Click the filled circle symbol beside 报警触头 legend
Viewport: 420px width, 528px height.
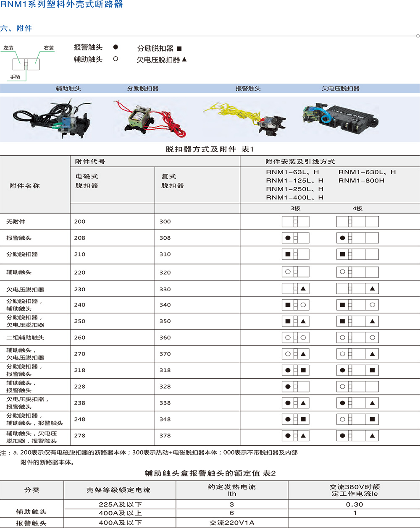pos(115,47)
